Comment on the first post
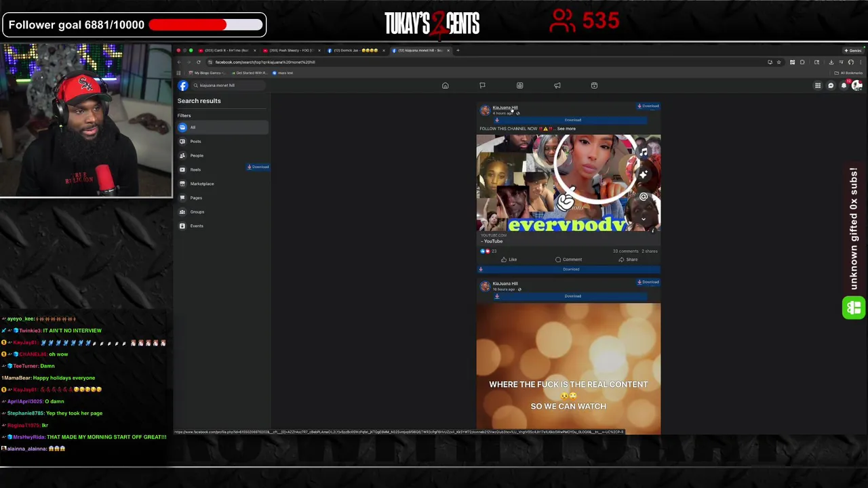Screen dimensions: 868x488 point(568,260)
